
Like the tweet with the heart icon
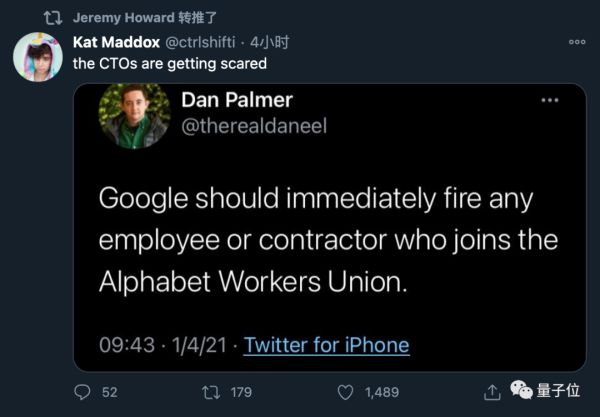pos(344,391)
